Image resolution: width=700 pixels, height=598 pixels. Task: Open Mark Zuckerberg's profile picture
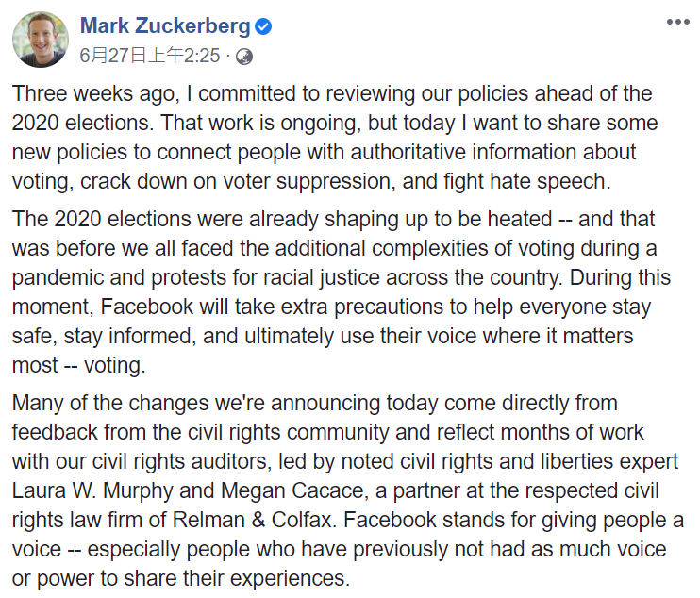coord(41,40)
